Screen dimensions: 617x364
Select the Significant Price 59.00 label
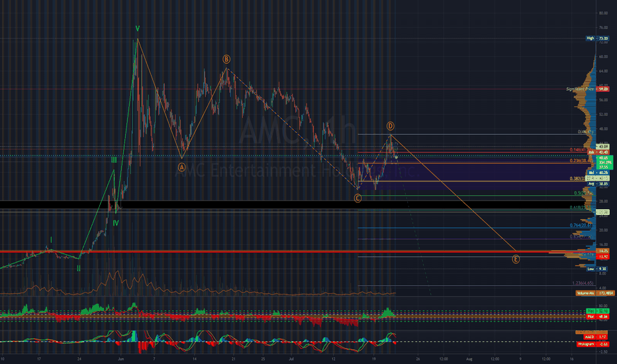click(x=587, y=89)
